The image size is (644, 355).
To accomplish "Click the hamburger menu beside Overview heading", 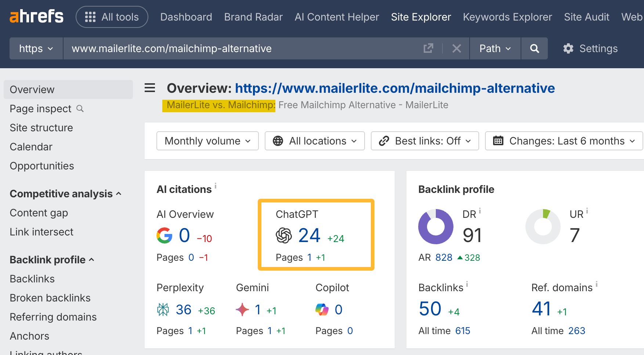I will tap(149, 88).
